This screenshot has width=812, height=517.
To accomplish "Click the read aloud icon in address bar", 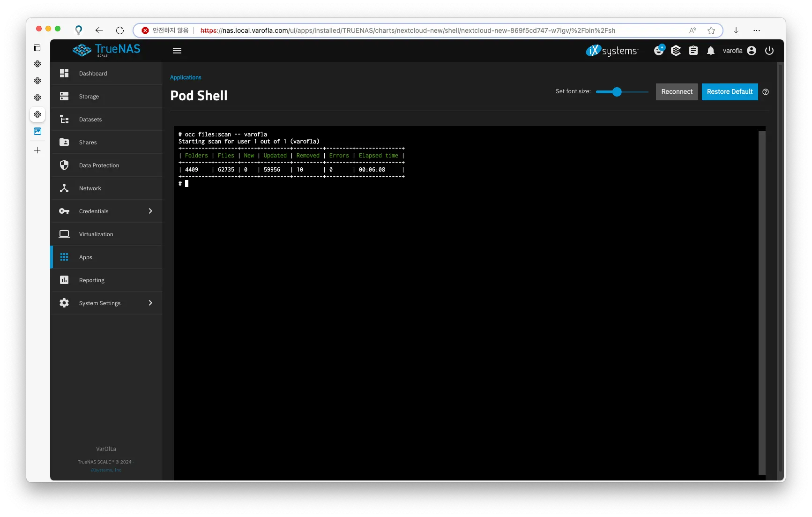I will pos(693,30).
